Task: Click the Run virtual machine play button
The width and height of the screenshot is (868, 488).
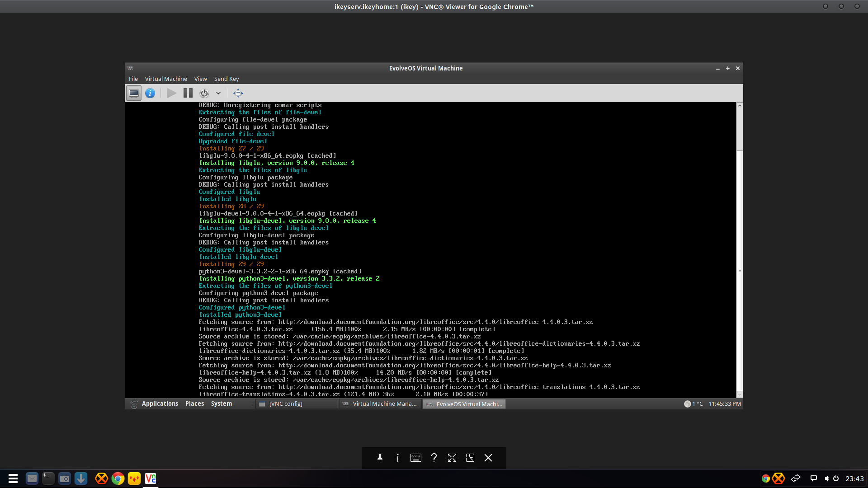Action: point(172,93)
